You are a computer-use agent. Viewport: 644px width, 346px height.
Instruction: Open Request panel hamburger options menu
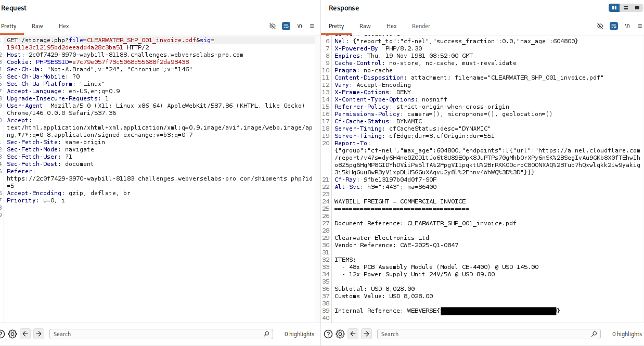pos(312,26)
